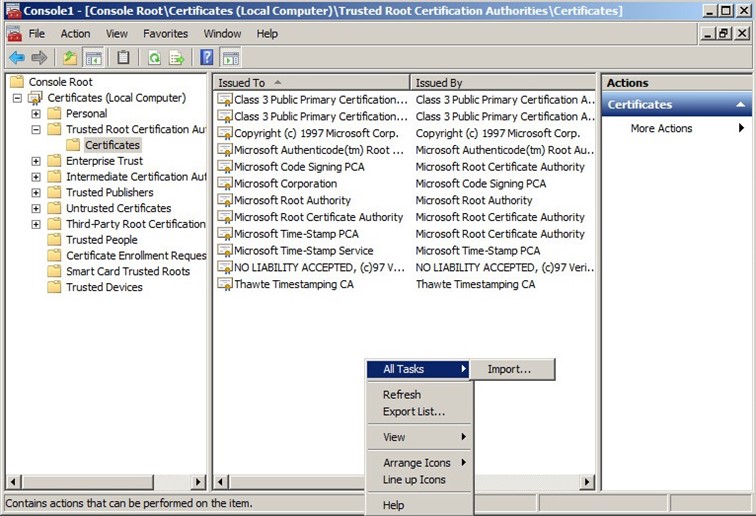Click the tree pane horizontal scrollbar thumb
756x516 pixels.
coord(88,481)
